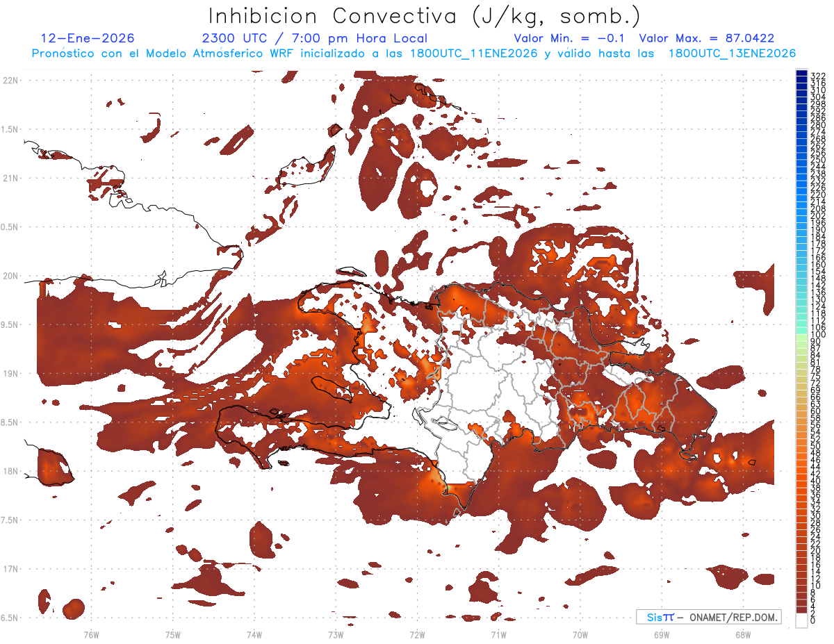Click the 'Valor Max. = 87.0422' readout
Screen dimensions: 834x644
[707, 38]
